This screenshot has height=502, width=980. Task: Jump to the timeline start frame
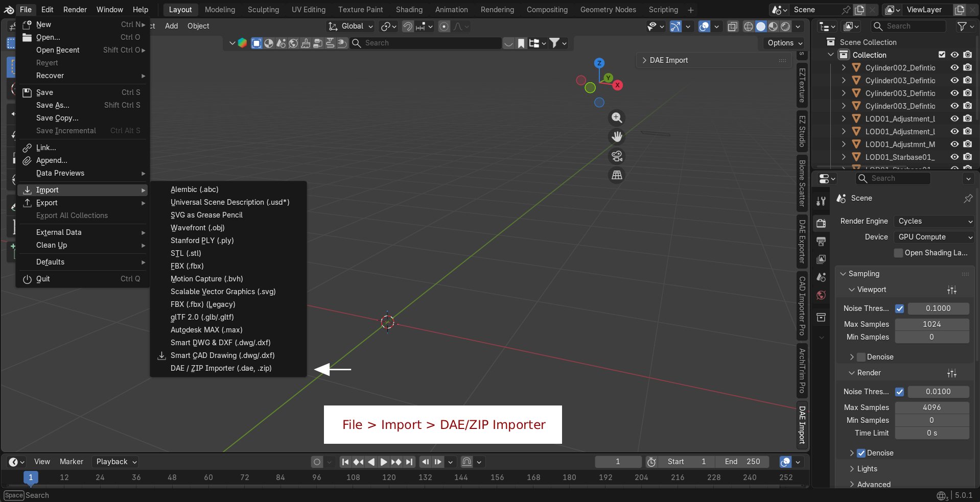[345, 462]
